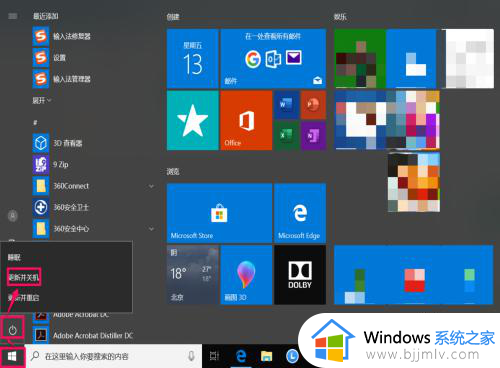This screenshot has width=500, height=368.
Task: Open Task View on taskbar
Action: 214,356
